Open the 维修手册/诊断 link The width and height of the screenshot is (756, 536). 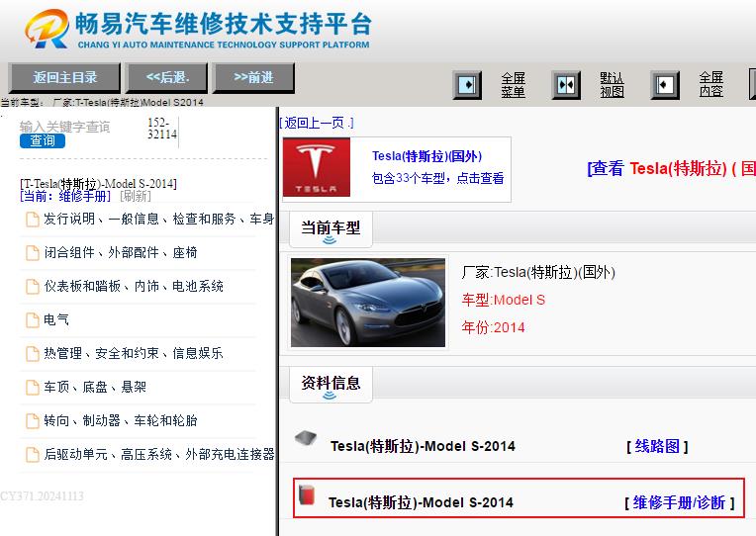(x=680, y=502)
